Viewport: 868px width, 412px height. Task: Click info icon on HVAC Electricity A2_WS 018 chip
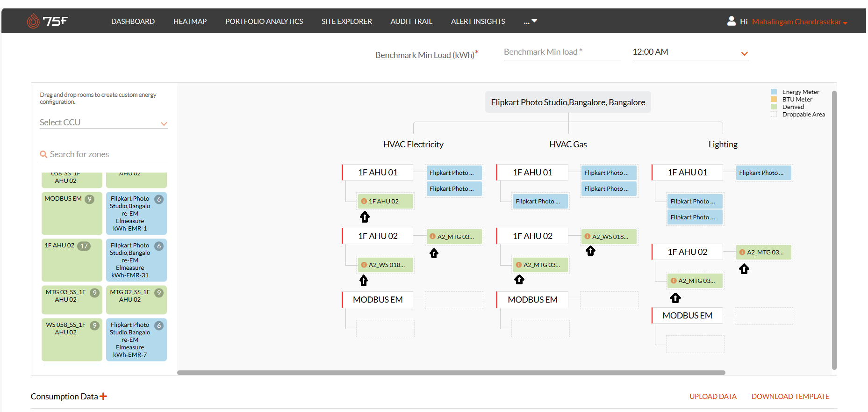(x=364, y=265)
